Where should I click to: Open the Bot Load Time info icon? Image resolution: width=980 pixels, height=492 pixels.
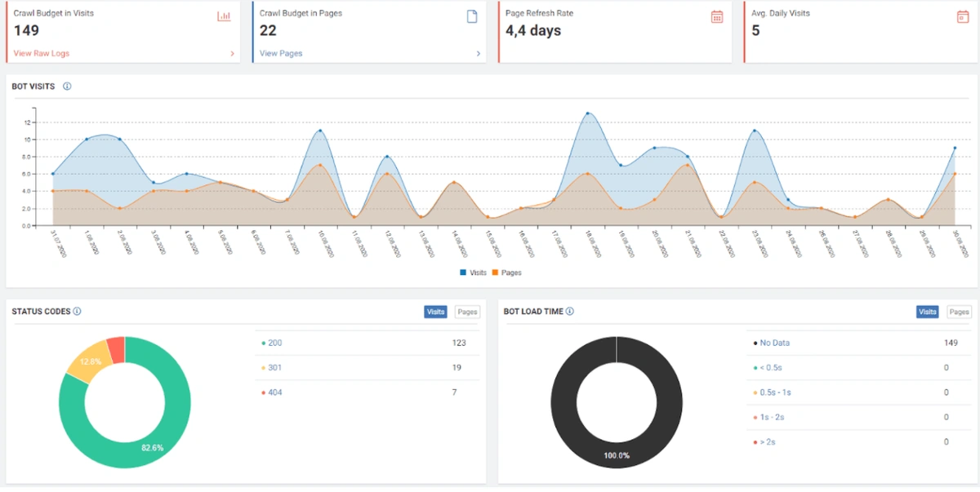point(570,311)
